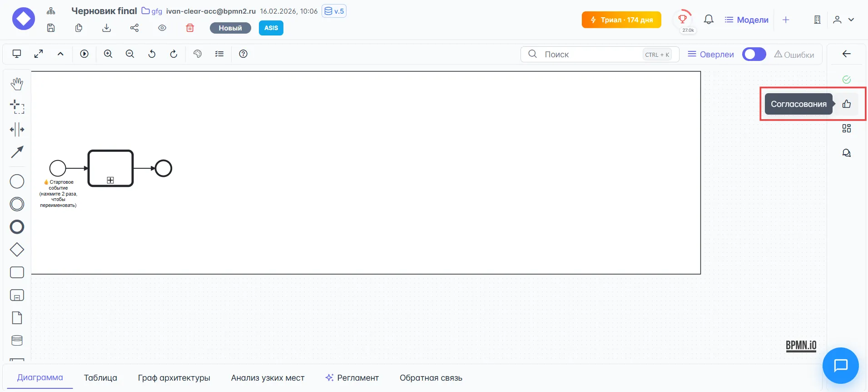Switch to the Таблица tab
Screen dimensions: 868x392
pos(100,378)
